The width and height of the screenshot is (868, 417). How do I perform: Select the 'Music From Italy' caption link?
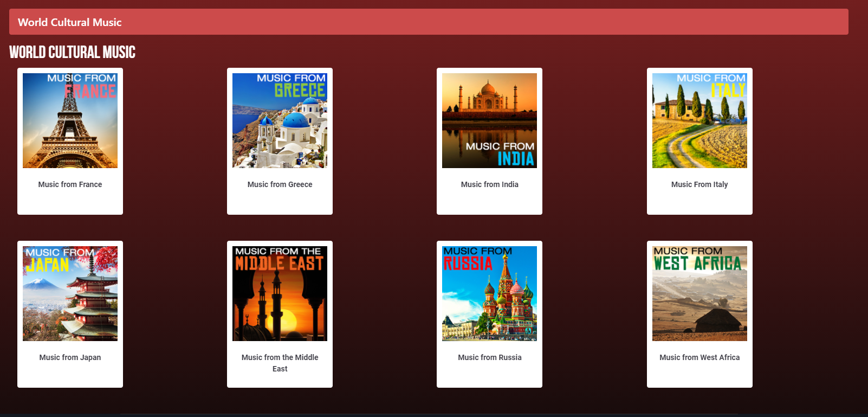click(699, 184)
